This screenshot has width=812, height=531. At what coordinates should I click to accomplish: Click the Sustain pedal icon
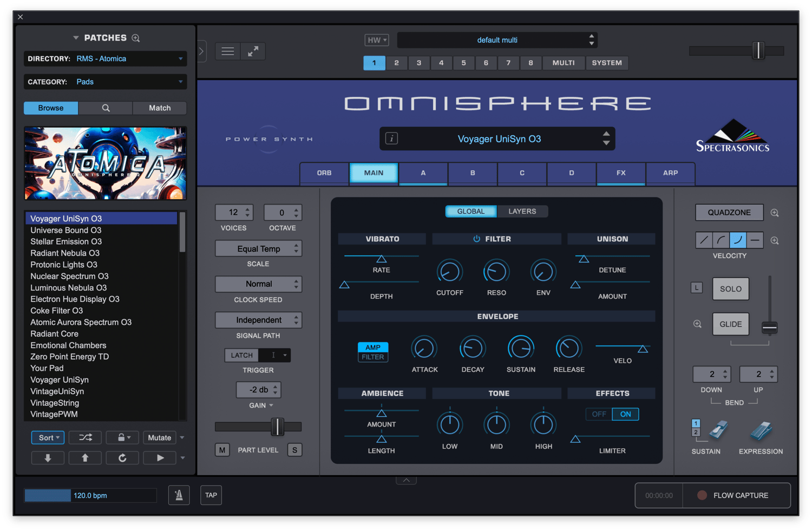point(718,431)
